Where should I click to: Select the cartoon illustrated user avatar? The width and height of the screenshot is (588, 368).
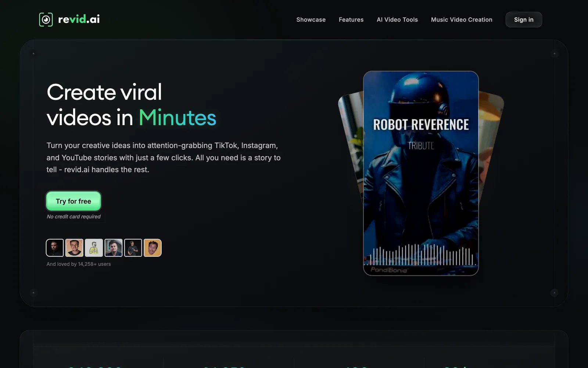tap(94, 247)
